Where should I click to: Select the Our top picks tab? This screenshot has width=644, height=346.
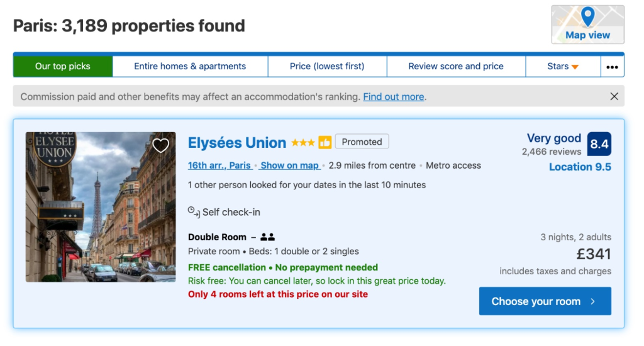coord(63,66)
